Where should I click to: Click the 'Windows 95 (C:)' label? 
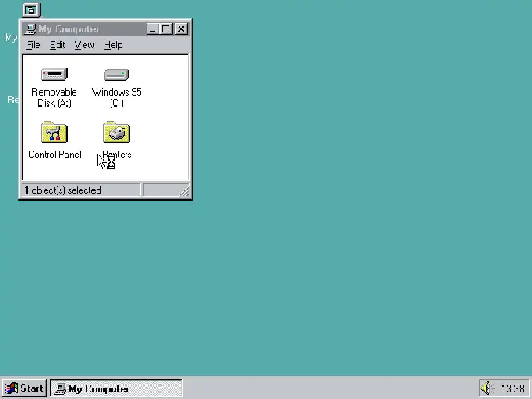pyautogui.click(x=117, y=97)
